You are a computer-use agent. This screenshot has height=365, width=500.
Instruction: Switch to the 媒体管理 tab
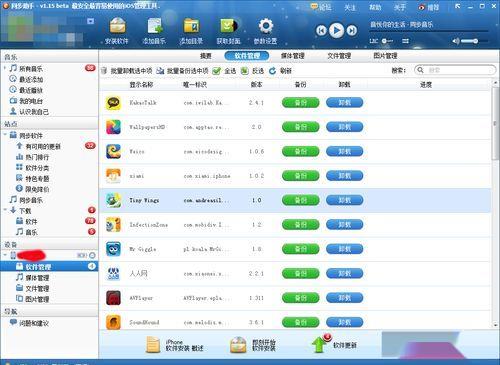pyautogui.click(x=293, y=56)
